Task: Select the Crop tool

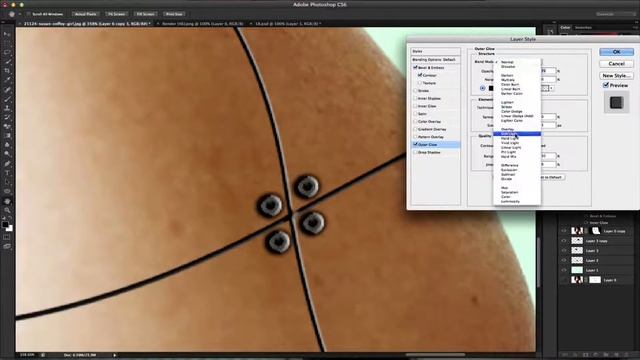Action: coord(7,71)
